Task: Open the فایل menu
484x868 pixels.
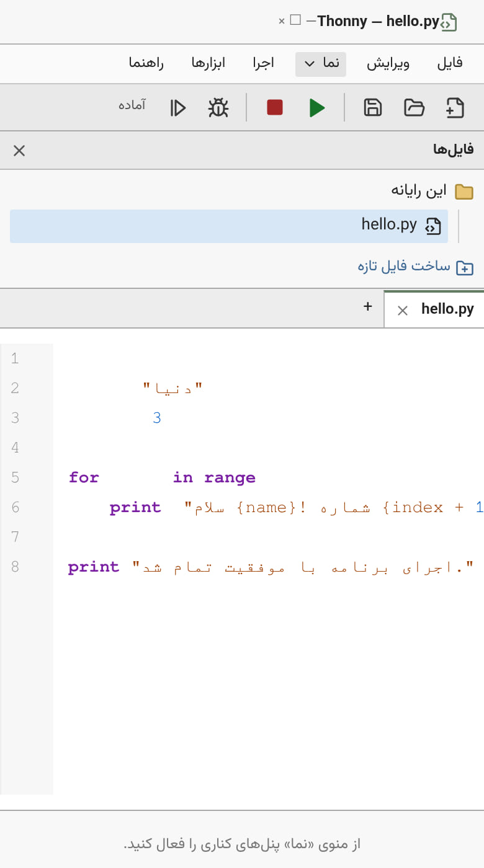Action: [x=450, y=63]
